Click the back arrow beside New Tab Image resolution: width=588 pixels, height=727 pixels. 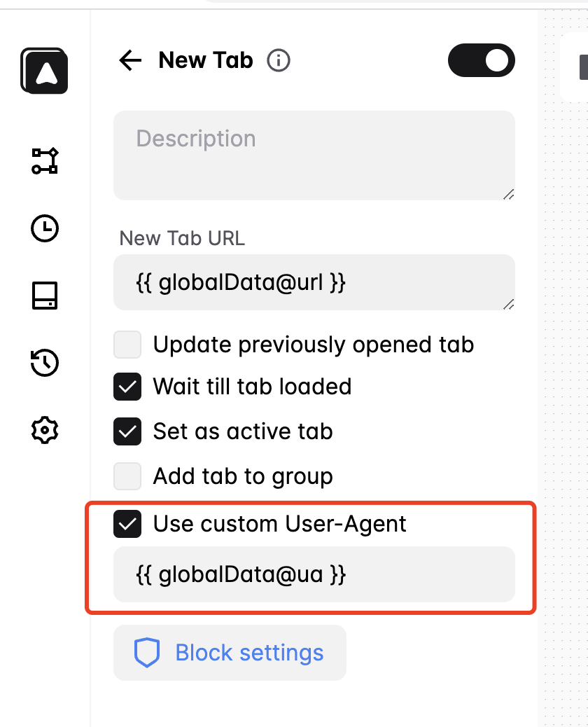[x=129, y=60]
